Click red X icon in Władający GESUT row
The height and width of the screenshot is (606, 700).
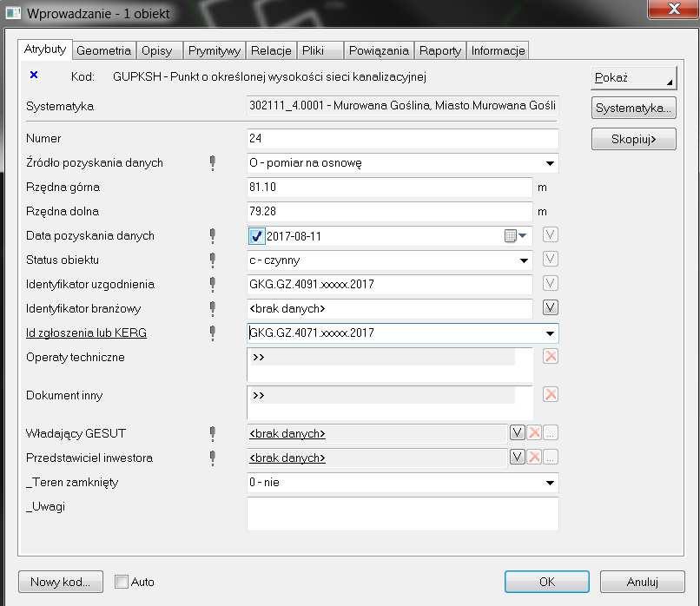coord(534,432)
